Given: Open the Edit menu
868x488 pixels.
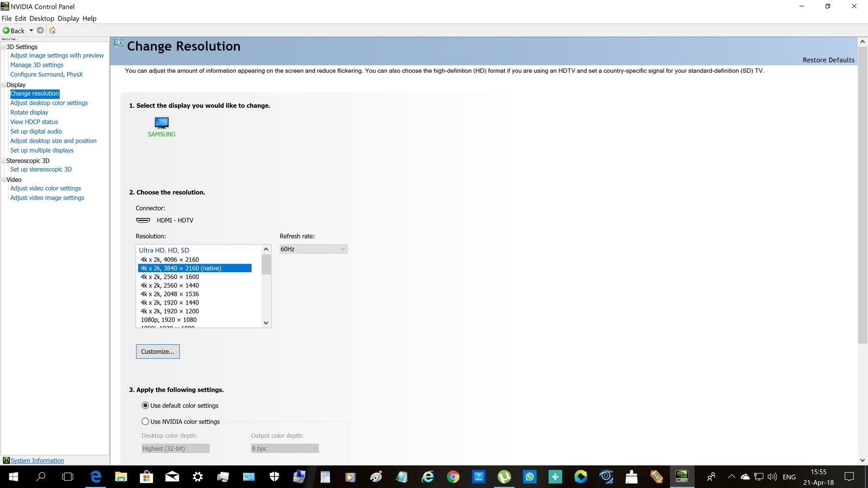Looking at the screenshot, I should click(x=21, y=18).
